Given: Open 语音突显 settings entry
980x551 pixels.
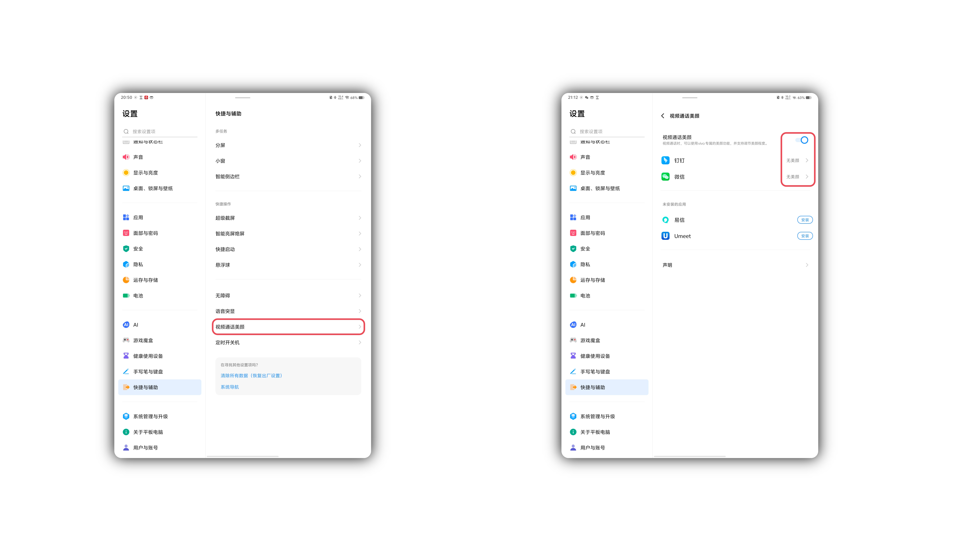Looking at the screenshot, I should pos(288,311).
